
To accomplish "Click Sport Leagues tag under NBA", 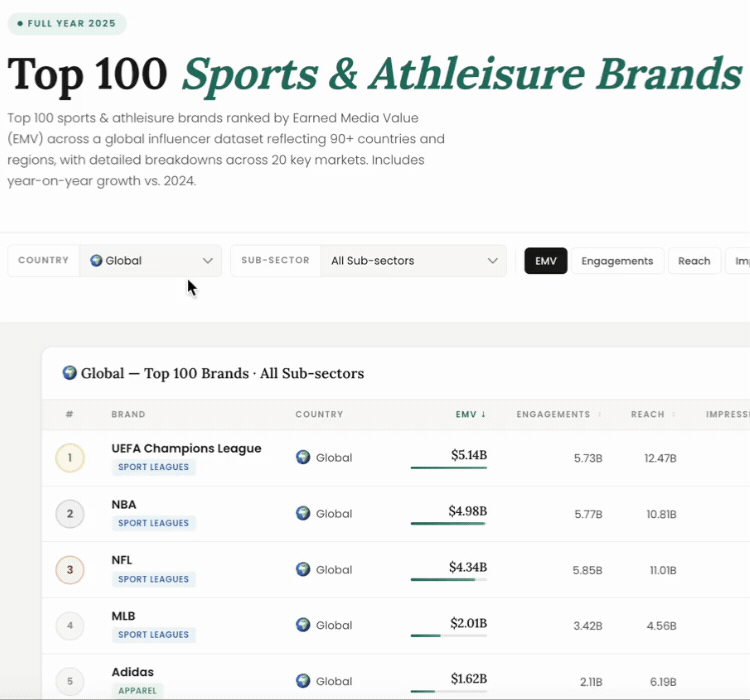I will coord(154,523).
